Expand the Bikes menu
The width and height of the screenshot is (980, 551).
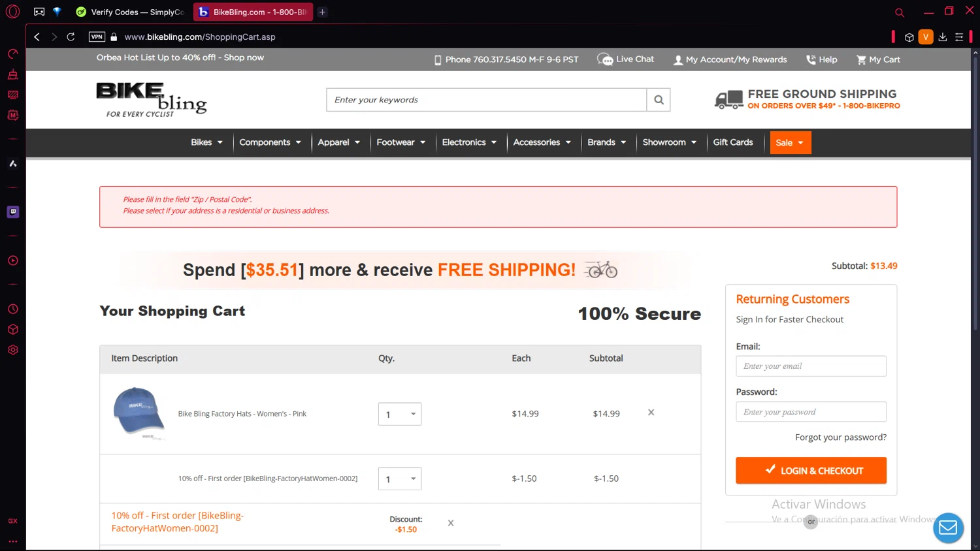(207, 142)
